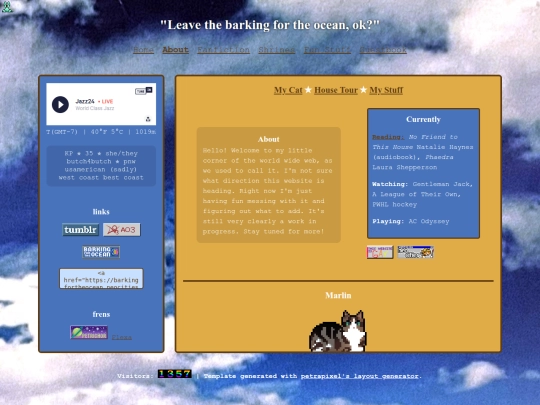
Task: Click the Jazz24 station name
Action: [x=85, y=101]
